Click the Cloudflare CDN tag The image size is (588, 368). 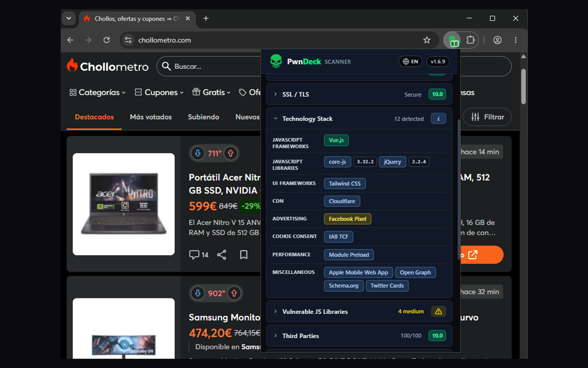342,201
